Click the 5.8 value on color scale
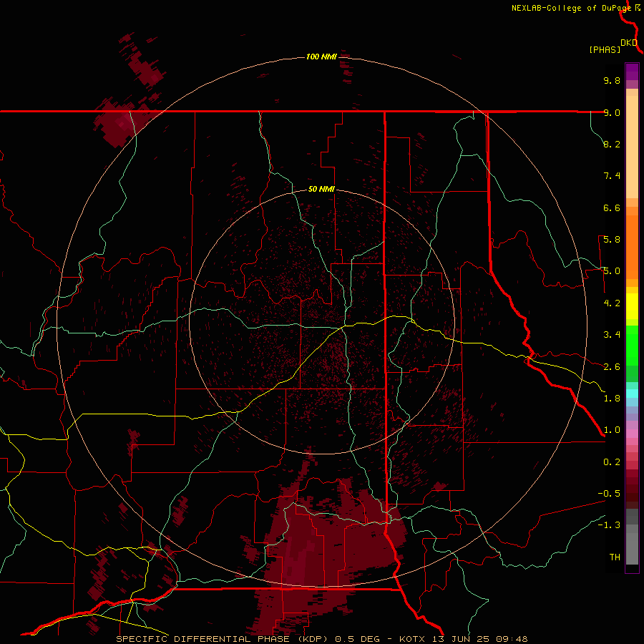This screenshot has height=644, width=644. pos(612,240)
